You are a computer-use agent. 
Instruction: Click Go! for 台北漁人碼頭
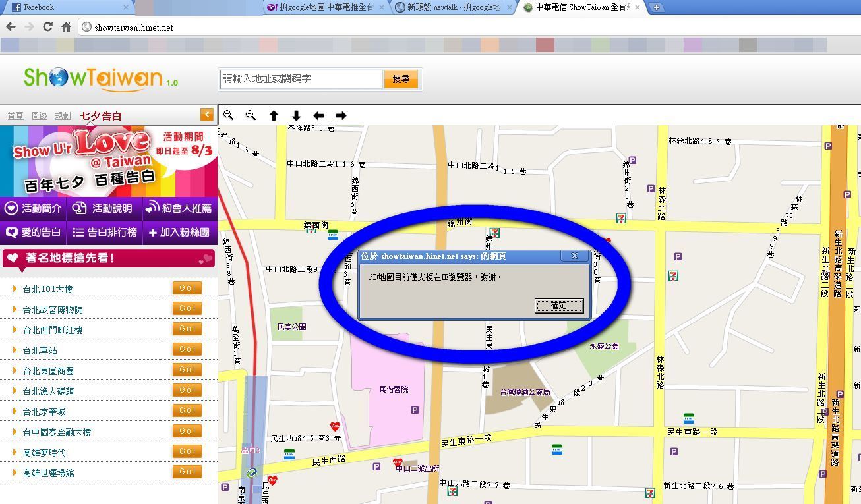[187, 390]
